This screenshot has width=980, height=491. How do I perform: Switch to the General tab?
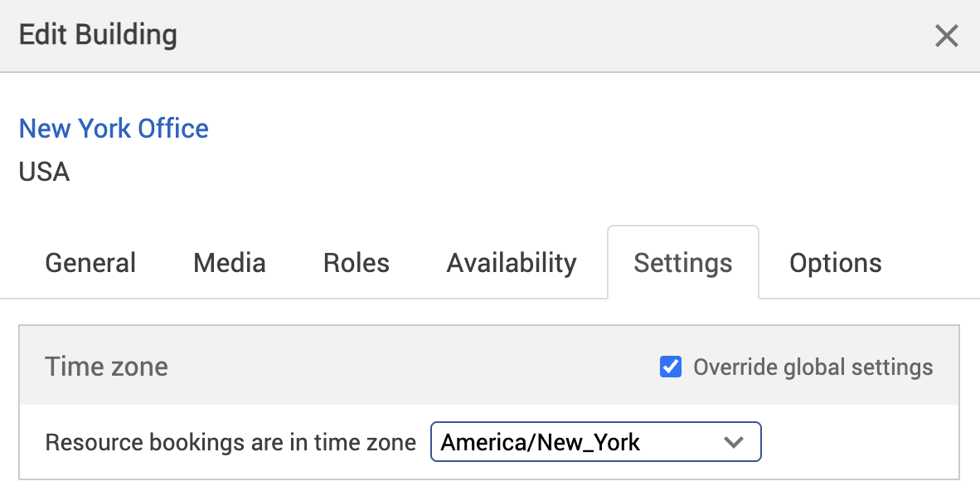point(90,262)
